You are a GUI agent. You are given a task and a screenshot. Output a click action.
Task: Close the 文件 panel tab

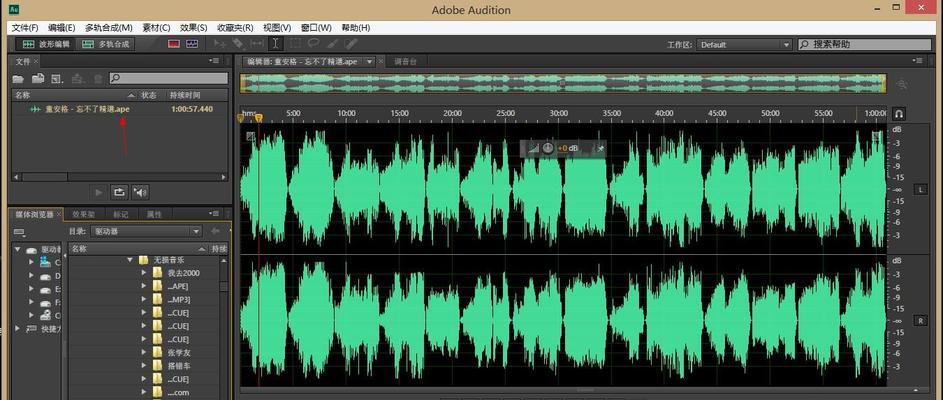click(36, 61)
